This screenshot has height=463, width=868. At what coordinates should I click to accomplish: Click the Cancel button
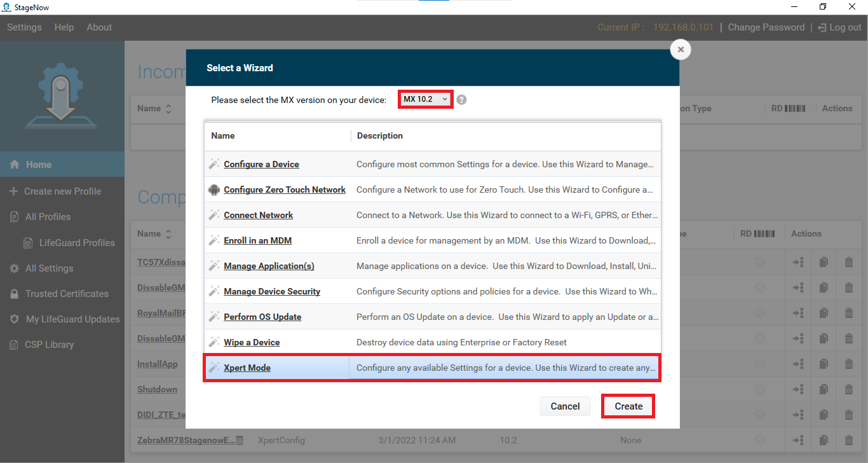coord(565,406)
